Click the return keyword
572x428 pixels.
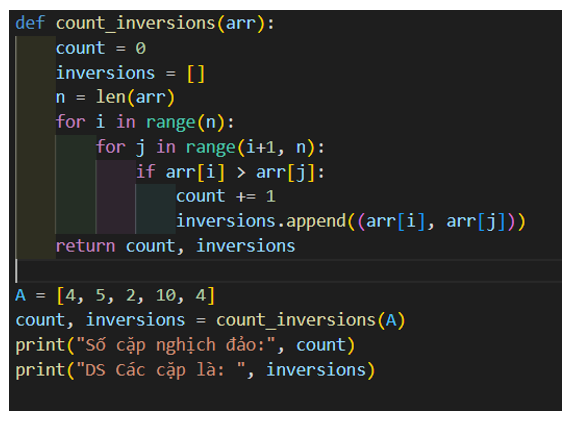point(85,246)
